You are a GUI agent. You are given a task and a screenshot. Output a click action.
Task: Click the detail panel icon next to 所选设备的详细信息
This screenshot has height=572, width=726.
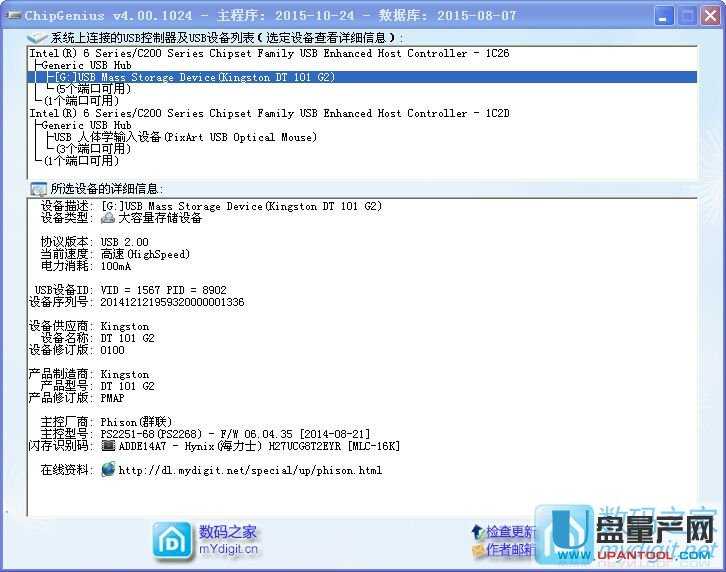coord(38,188)
